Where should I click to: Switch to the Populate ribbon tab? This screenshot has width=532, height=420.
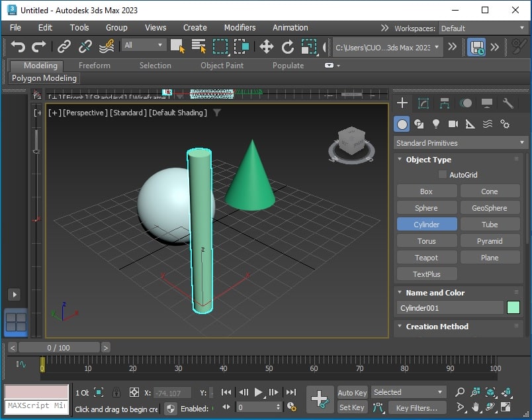coord(288,66)
